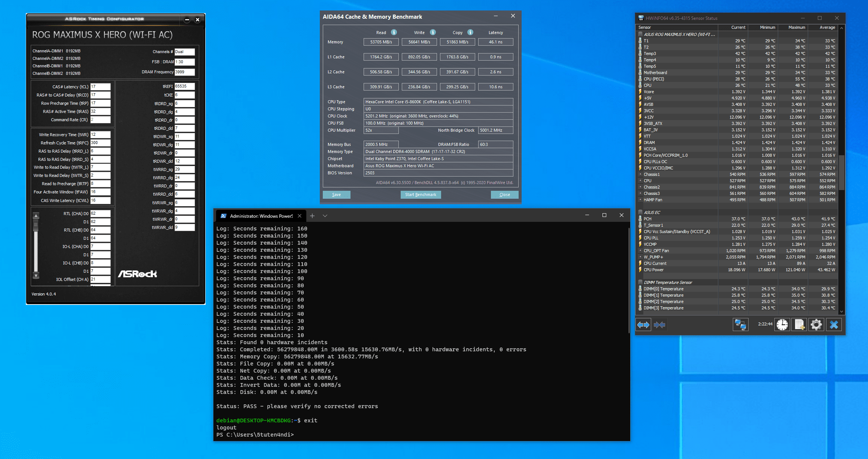Click ASRock RTL list scroll up arrow
Image resolution: width=868 pixels, height=459 pixels.
coord(36,215)
